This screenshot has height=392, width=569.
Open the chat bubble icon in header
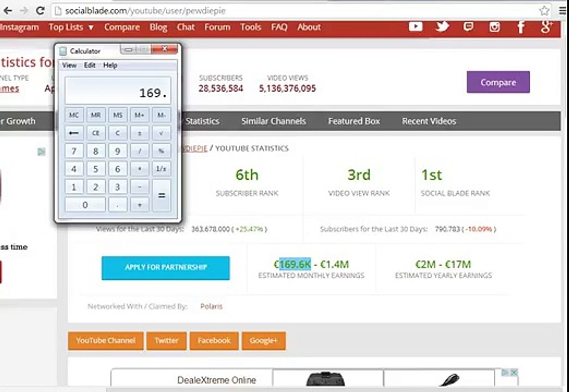click(x=469, y=27)
